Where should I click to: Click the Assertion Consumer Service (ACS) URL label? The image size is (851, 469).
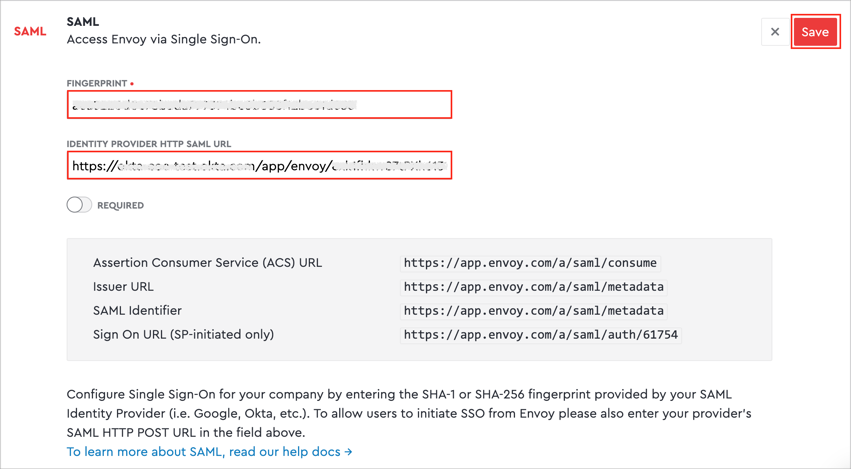[207, 263]
